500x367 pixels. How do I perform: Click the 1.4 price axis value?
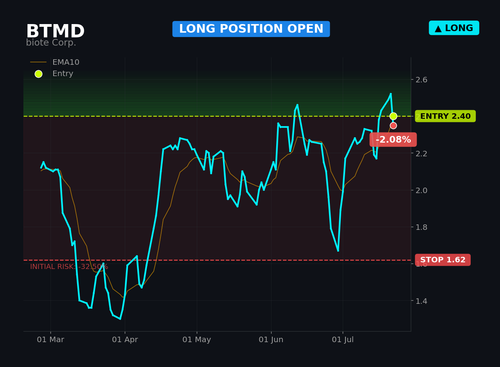(421, 301)
